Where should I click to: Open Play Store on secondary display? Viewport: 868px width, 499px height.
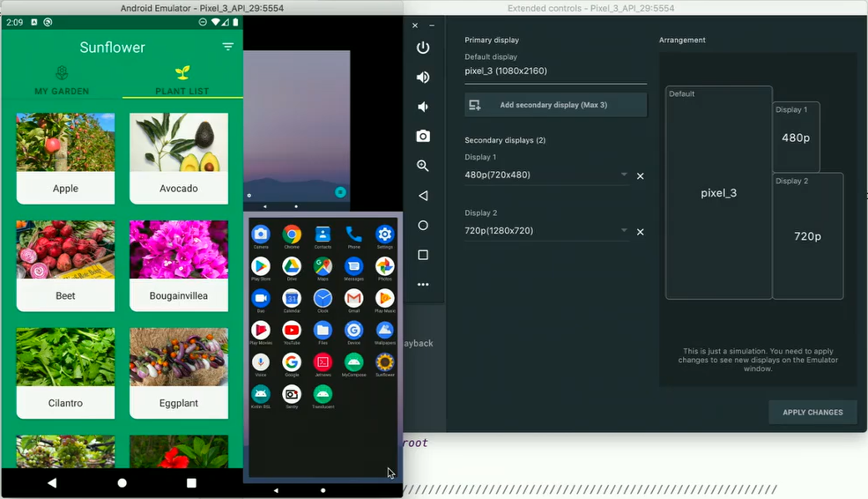pyautogui.click(x=261, y=269)
